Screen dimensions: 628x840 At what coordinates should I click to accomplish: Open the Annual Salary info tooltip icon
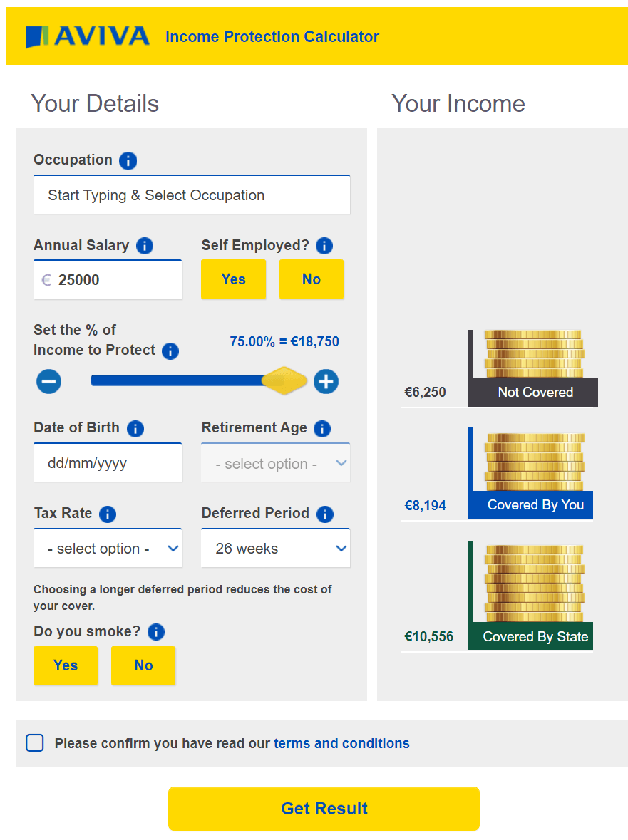(x=145, y=246)
